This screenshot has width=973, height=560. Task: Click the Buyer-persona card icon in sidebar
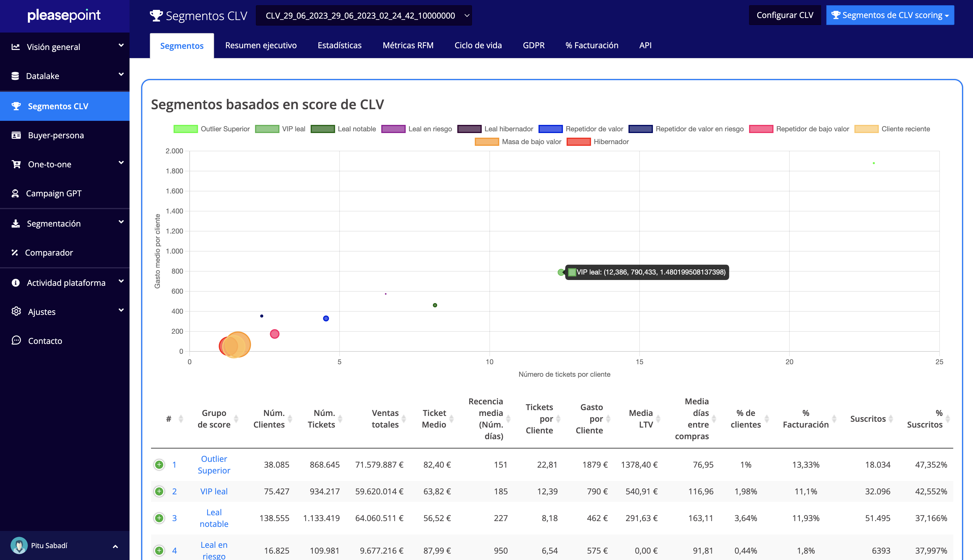16,135
